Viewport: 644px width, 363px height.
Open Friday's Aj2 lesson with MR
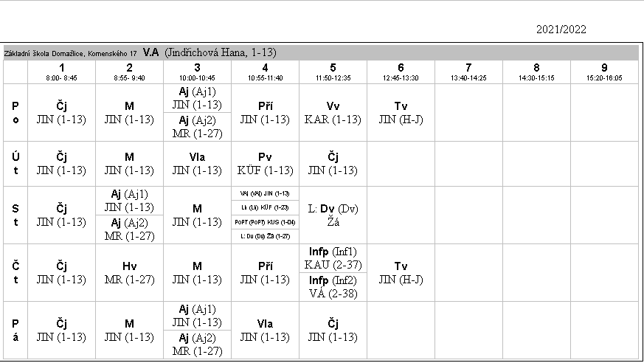click(x=197, y=345)
